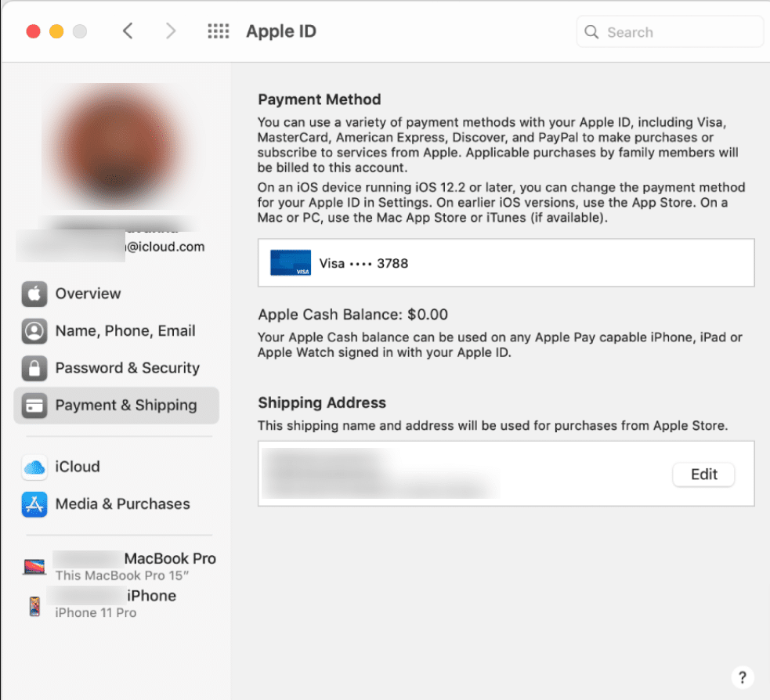Open help with the question mark button
This screenshot has width=770, height=700.
coord(742,677)
